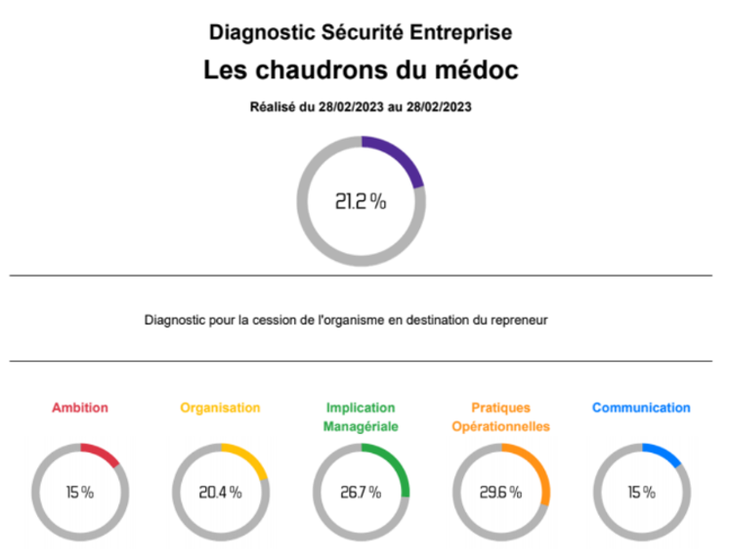Select the Implication Managériale label
Screen dimensions: 729x560
361,416
